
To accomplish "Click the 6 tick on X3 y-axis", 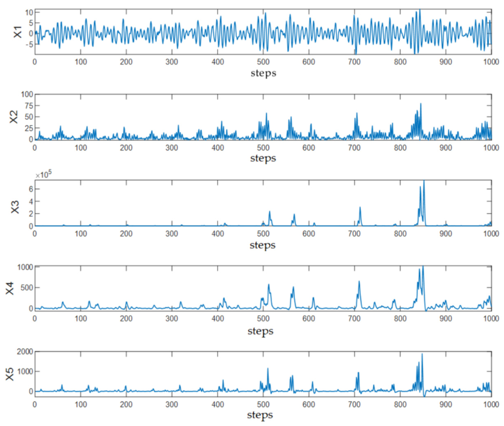I will 30,189.
